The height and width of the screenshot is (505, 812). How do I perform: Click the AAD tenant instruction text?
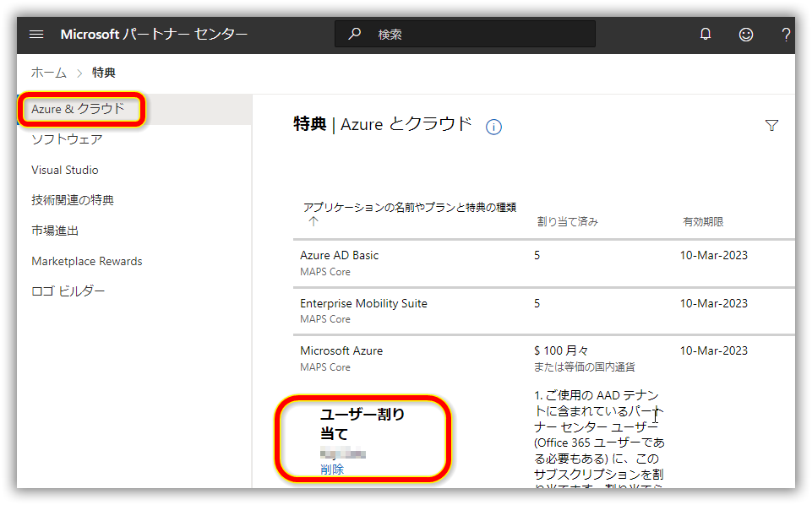(x=599, y=437)
